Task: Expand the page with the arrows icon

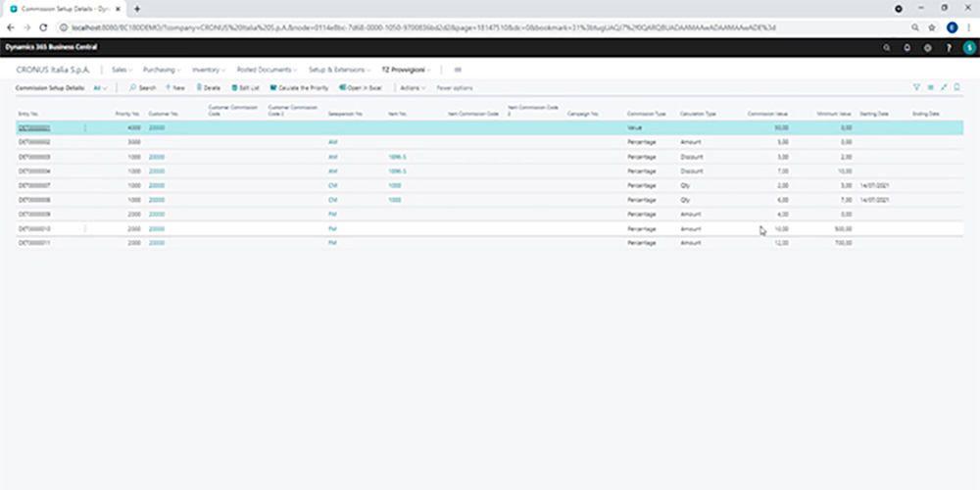Action: 944,87
